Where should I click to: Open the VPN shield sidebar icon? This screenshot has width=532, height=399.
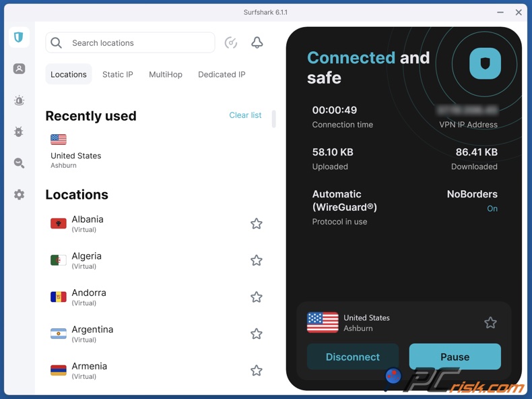point(19,37)
